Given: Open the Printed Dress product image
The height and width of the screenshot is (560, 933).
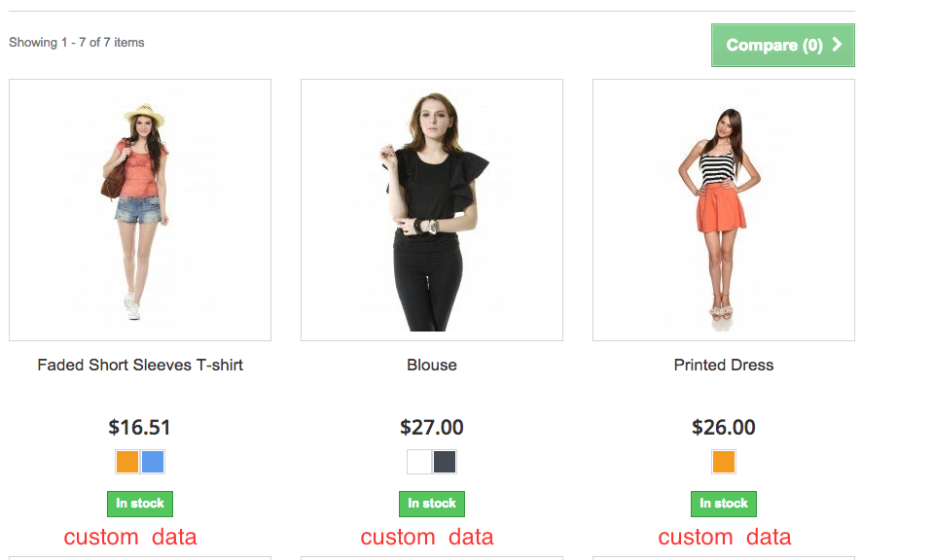Looking at the screenshot, I should pyautogui.click(x=724, y=210).
